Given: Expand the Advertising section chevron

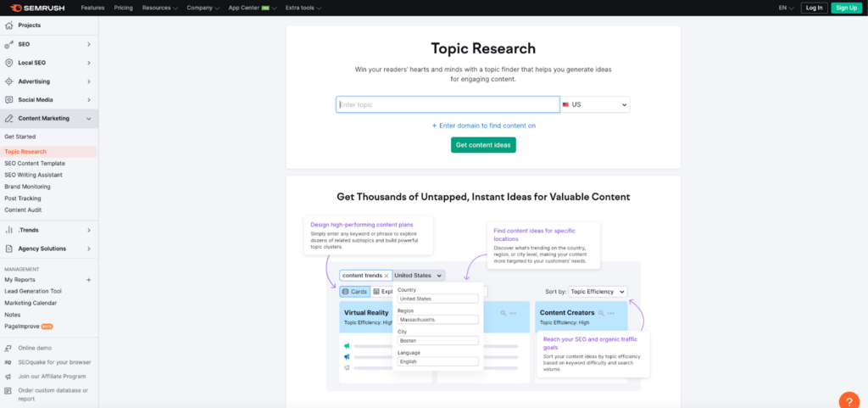Looking at the screenshot, I should tap(88, 81).
